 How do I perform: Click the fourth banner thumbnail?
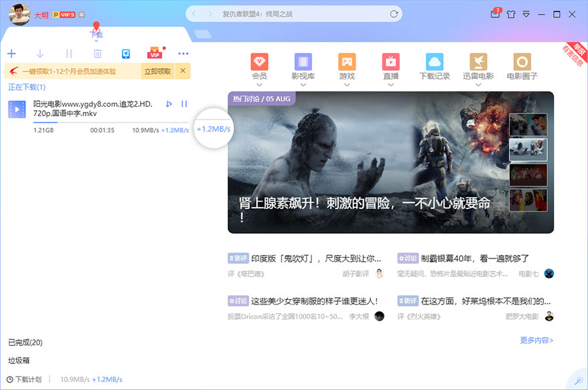click(528, 200)
